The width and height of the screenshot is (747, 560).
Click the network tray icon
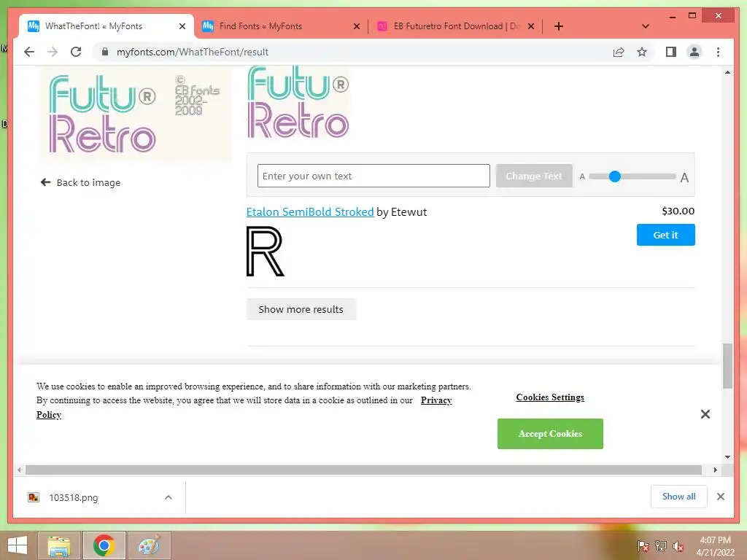[x=661, y=546]
